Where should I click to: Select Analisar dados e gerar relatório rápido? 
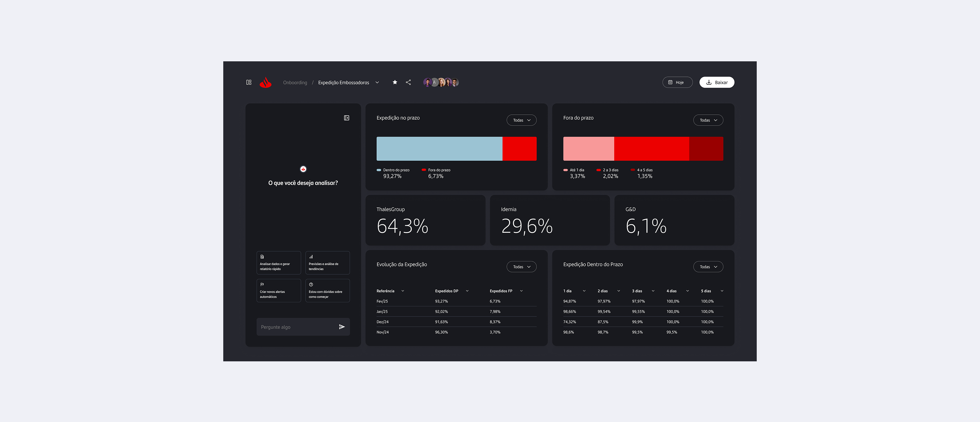(x=279, y=263)
